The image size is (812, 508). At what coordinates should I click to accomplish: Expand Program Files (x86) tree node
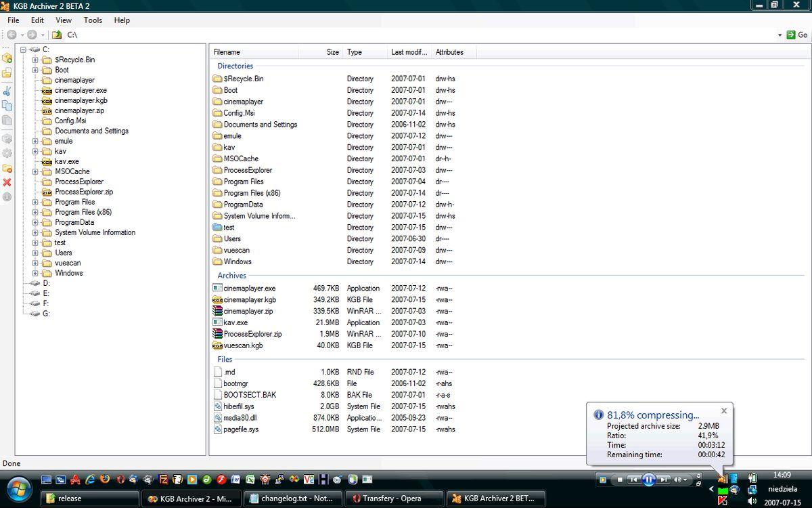click(35, 212)
